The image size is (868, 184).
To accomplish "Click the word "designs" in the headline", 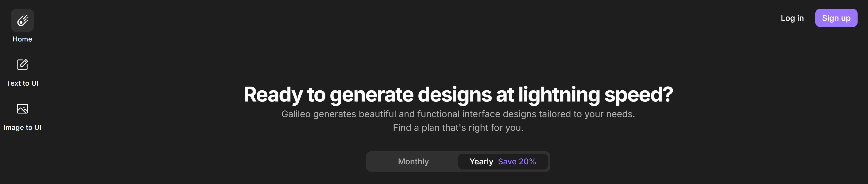I will coord(455,94).
